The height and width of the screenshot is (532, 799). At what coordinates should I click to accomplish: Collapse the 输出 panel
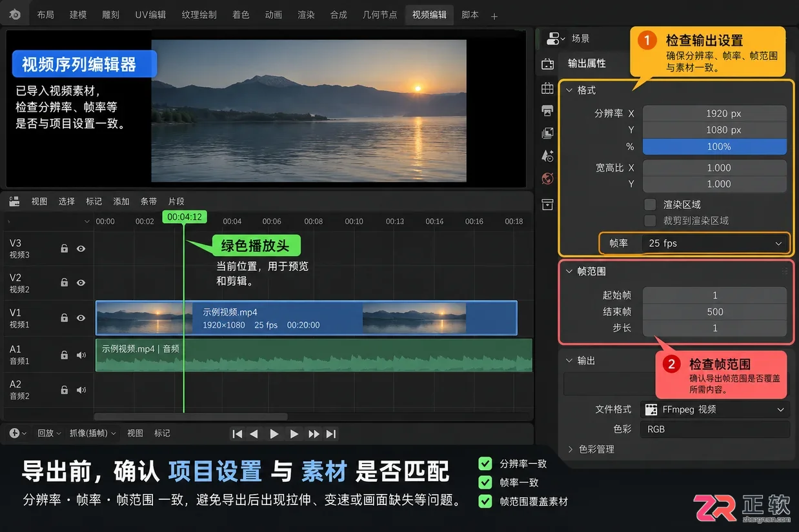[x=569, y=360]
